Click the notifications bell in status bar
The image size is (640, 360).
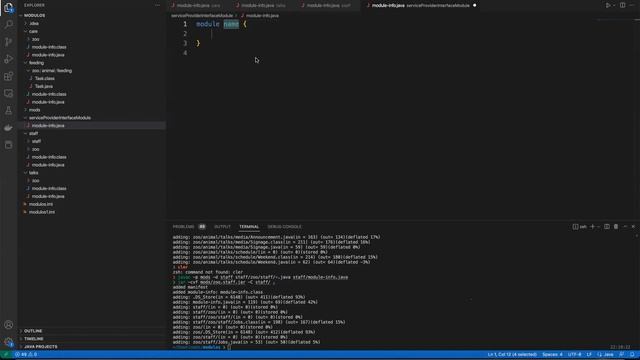click(x=632, y=354)
